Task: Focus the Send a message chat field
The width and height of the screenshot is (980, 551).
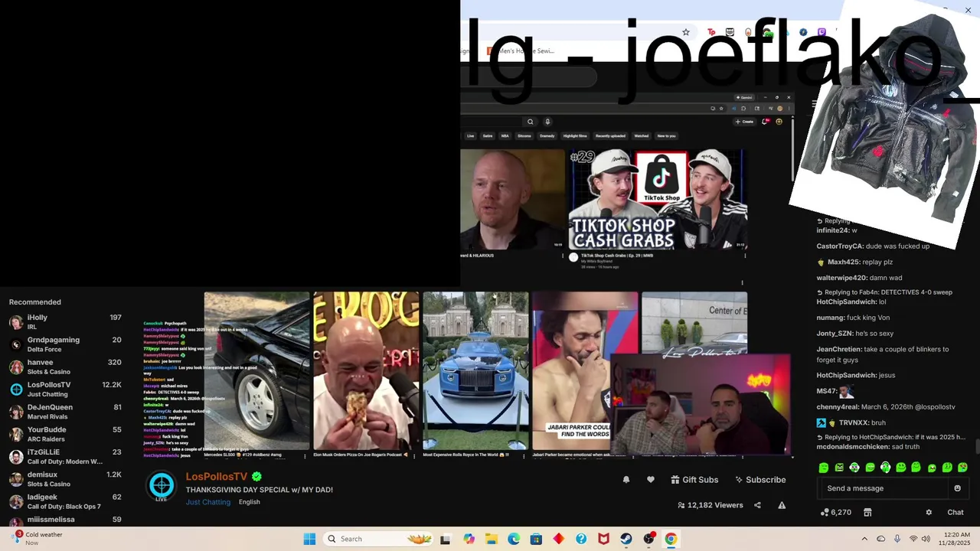Action: [x=886, y=488]
